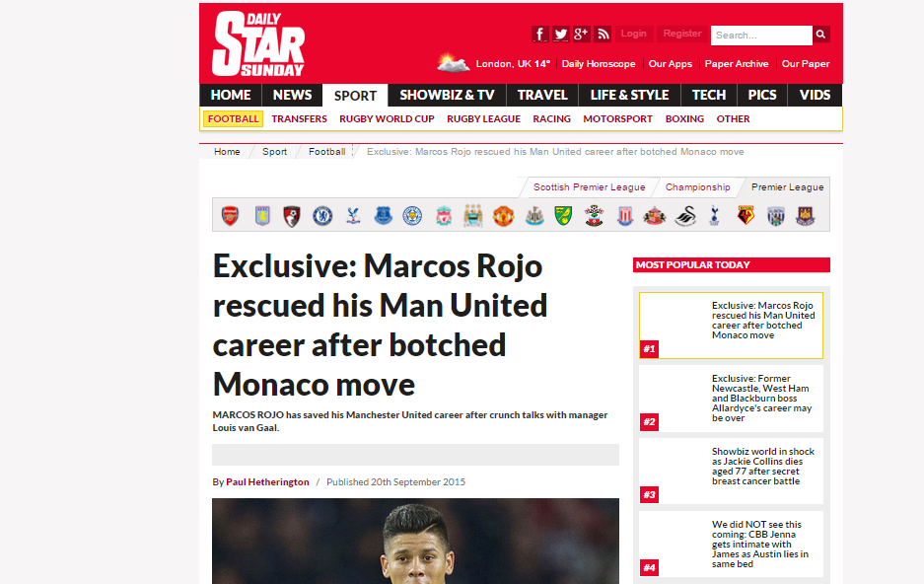Switch to the Championship tab
Image resolution: width=924 pixels, height=584 pixels.
[x=698, y=186]
